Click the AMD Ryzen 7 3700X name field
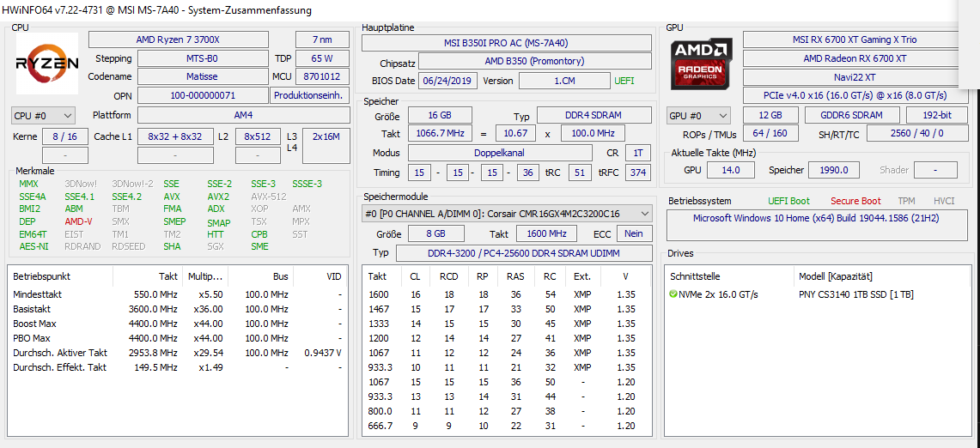This screenshot has height=448, width=980. coord(178,39)
